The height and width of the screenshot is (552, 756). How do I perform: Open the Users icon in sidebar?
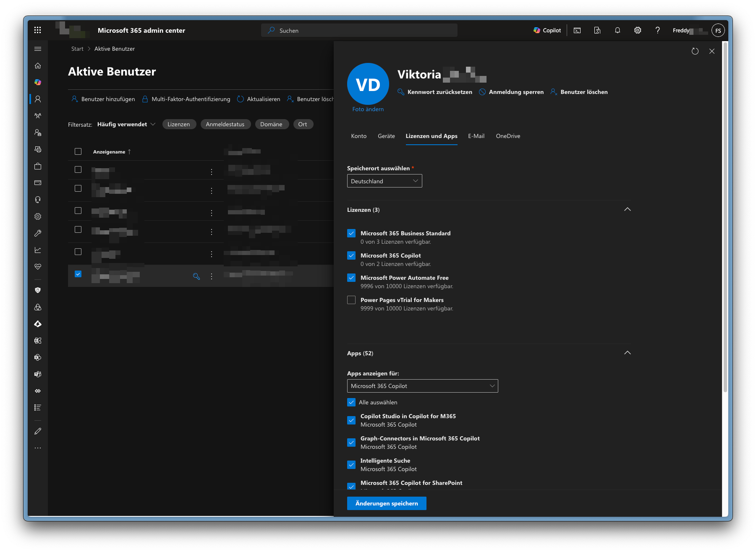point(38,99)
